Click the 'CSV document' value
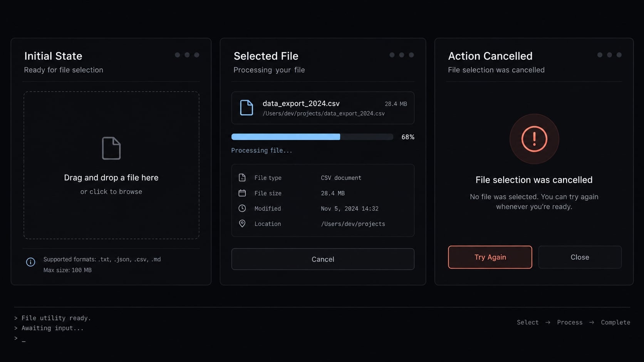Image resolution: width=644 pixels, height=362 pixels. click(x=341, y=178)
